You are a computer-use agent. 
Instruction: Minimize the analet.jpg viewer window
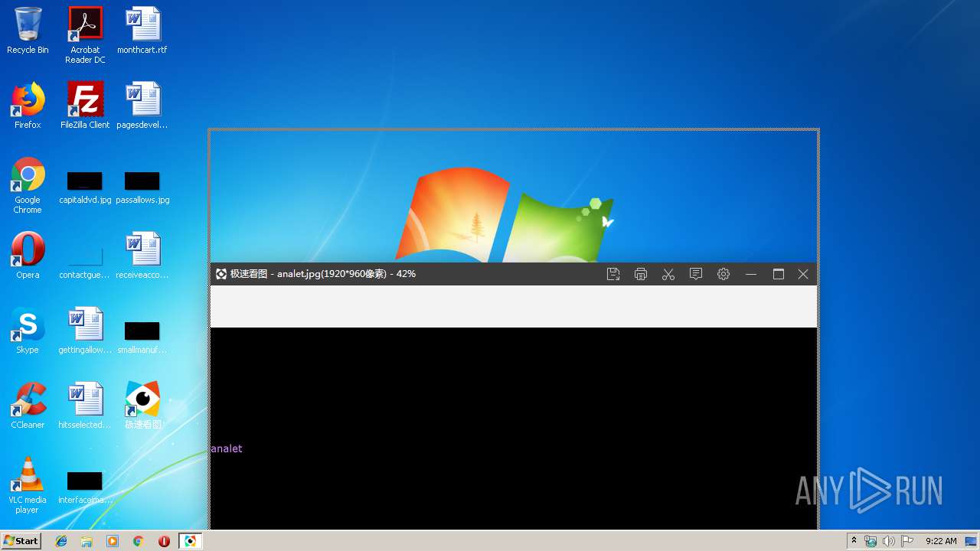click(x=751, y=274)
